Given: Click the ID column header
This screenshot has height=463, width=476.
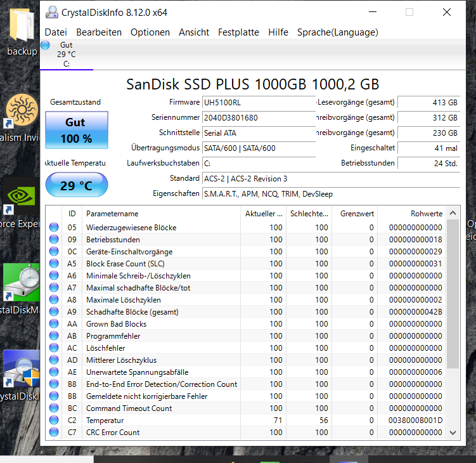Looking at the screenshot, I should tap(72, 214).
